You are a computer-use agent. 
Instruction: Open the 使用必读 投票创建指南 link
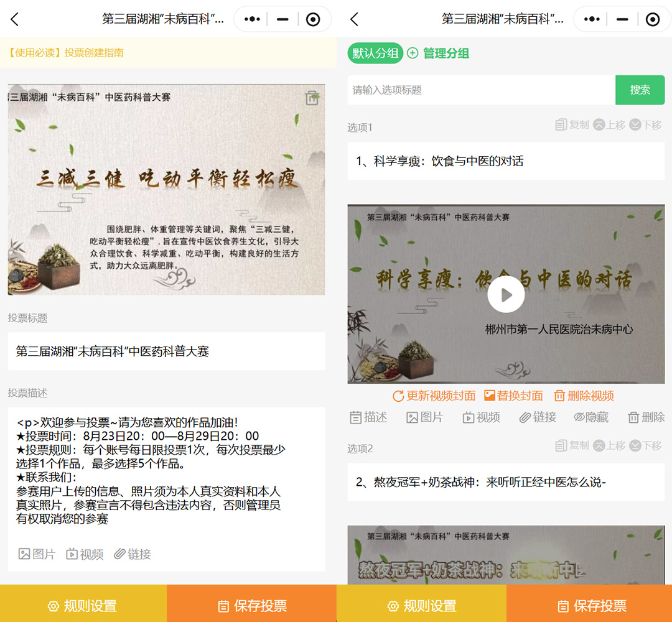(x=66, y=53)
